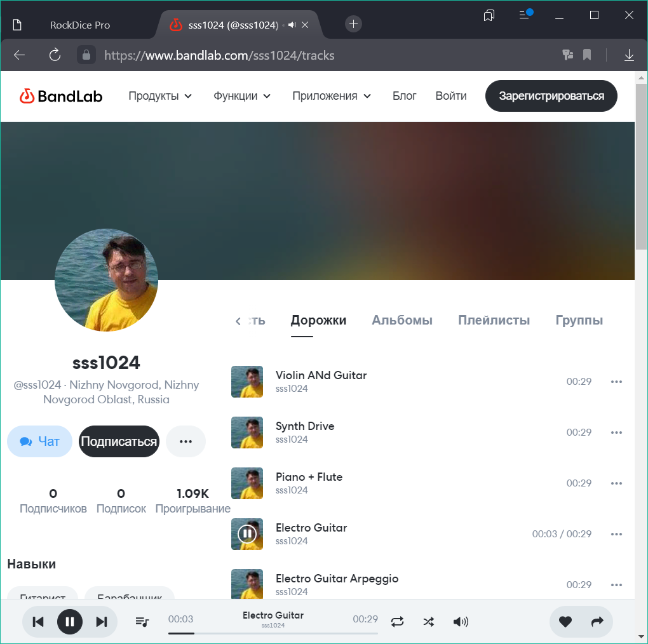Share the current track

click(597, 622)
